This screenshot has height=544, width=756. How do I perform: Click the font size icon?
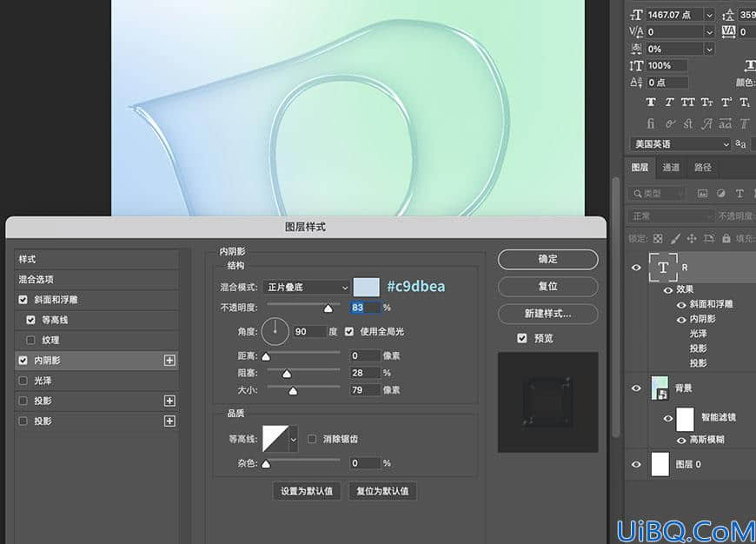pyautogui.click(x=636, y=15)
